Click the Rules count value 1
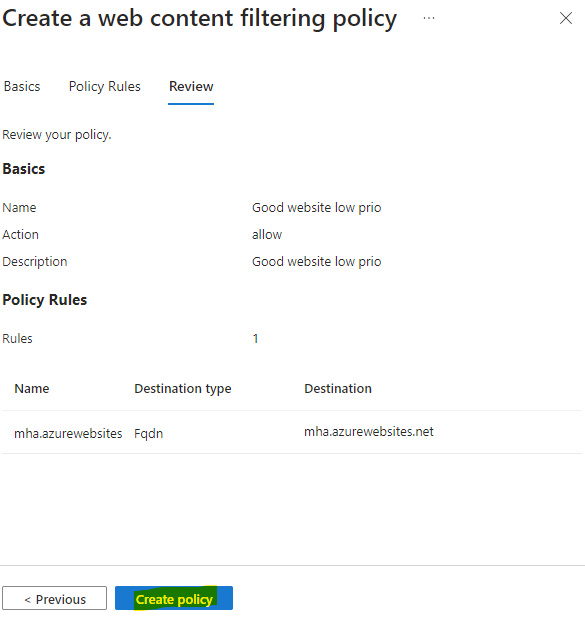This screenshot has width=585, height=618. click(x=255, y=339)
